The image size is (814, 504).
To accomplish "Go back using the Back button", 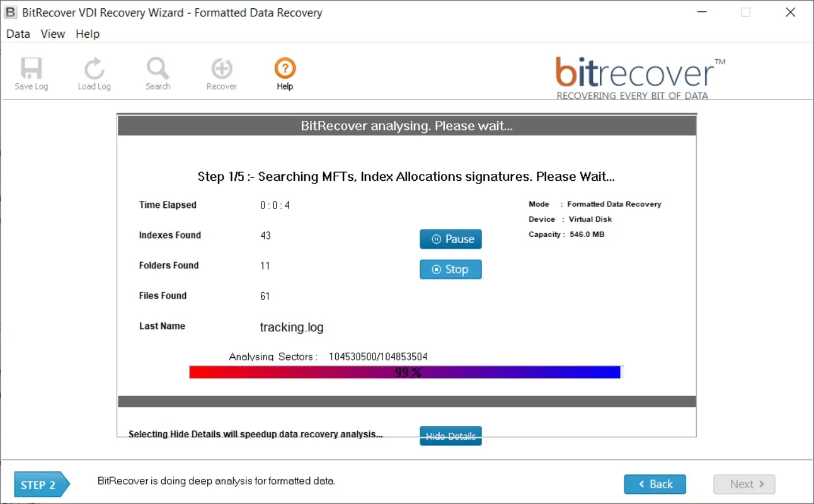I will coord(655,484).
